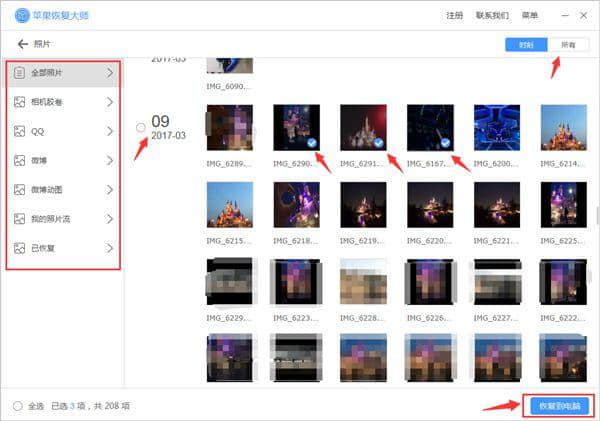Click the QQ picture icon in sidebar

coord(19,131)
